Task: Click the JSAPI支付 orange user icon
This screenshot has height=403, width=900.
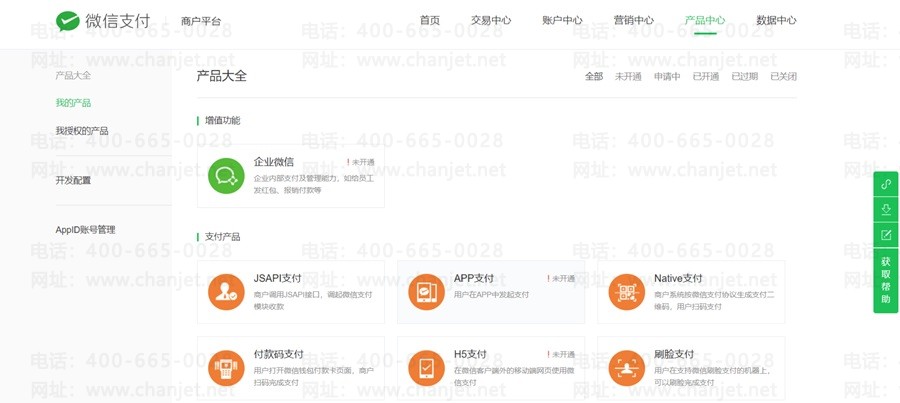Action: point(226,292)
